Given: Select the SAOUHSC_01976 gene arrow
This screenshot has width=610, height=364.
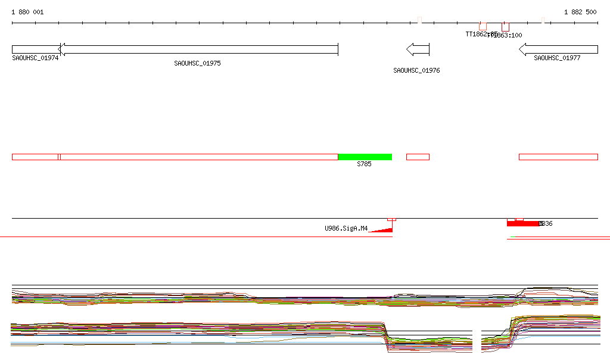Looking at the screenshot, I should [418, 49].
